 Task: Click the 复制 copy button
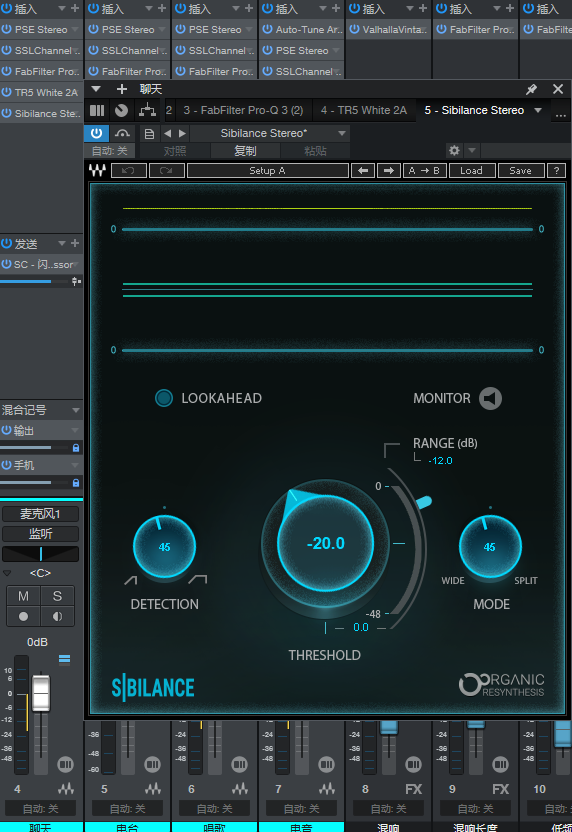245,151
